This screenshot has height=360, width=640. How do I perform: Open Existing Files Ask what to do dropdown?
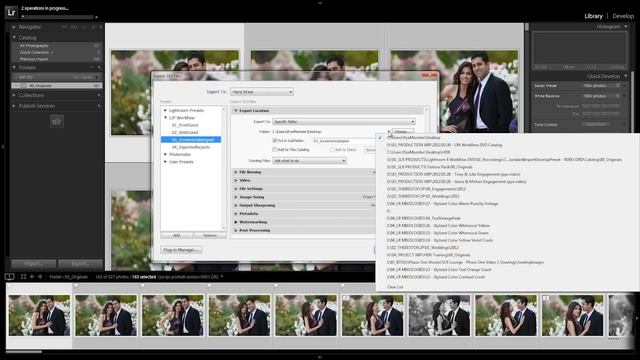(x=309, y=161)
